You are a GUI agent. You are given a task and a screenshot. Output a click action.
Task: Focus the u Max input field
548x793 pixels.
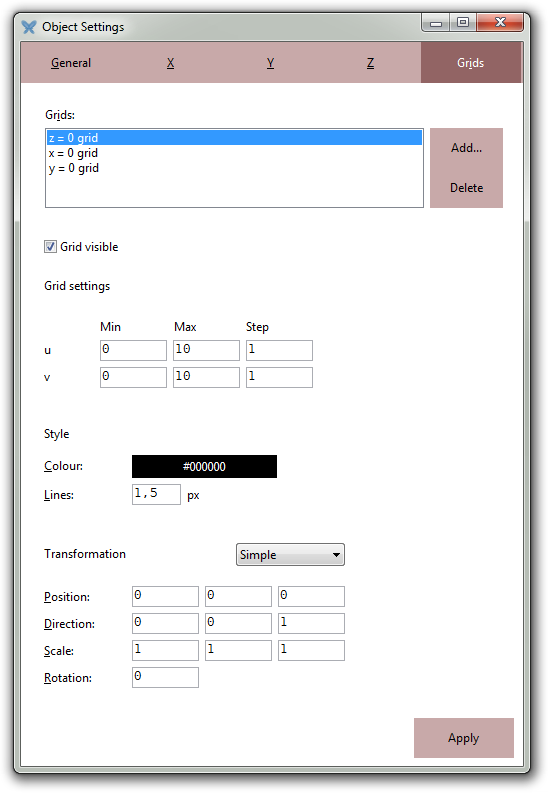[206, 350]
